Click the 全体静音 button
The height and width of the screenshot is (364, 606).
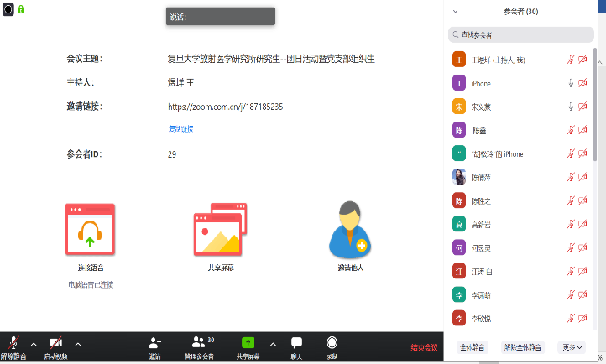click(x=473, y=346)
